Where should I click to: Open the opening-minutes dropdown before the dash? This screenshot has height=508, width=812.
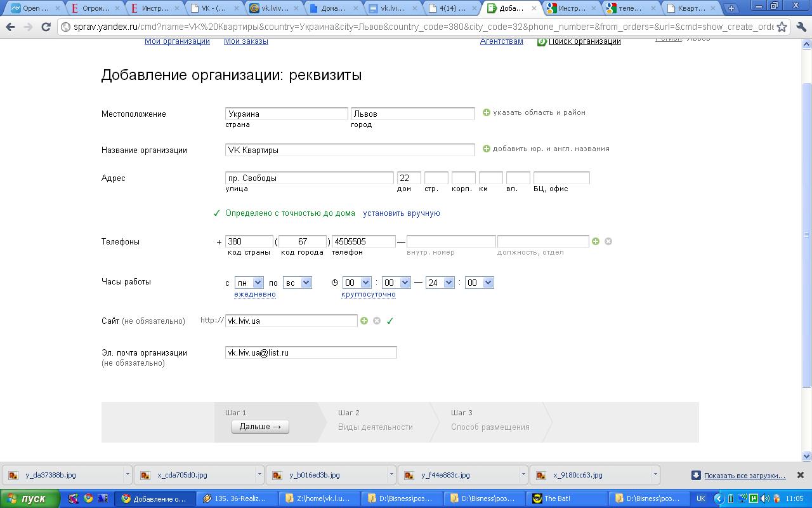click(396, 283)
